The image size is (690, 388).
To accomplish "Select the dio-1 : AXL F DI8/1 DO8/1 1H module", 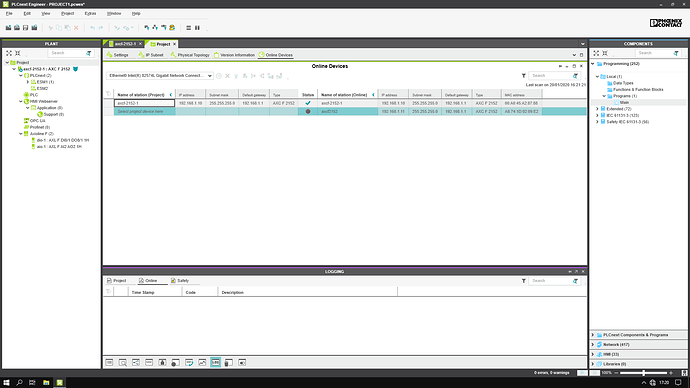I will point(62,140).
